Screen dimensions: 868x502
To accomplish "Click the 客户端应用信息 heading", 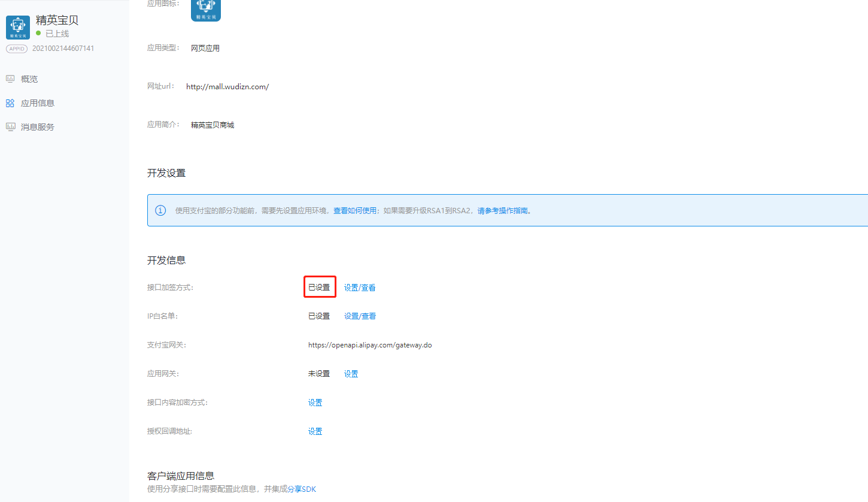I will tap(181, 476).
